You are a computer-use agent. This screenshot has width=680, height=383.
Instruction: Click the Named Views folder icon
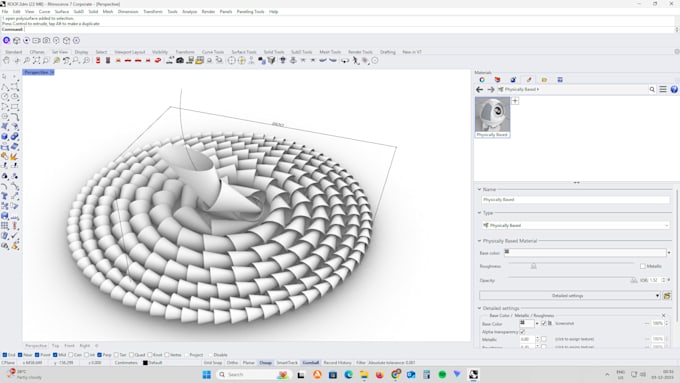pos(199,60)
